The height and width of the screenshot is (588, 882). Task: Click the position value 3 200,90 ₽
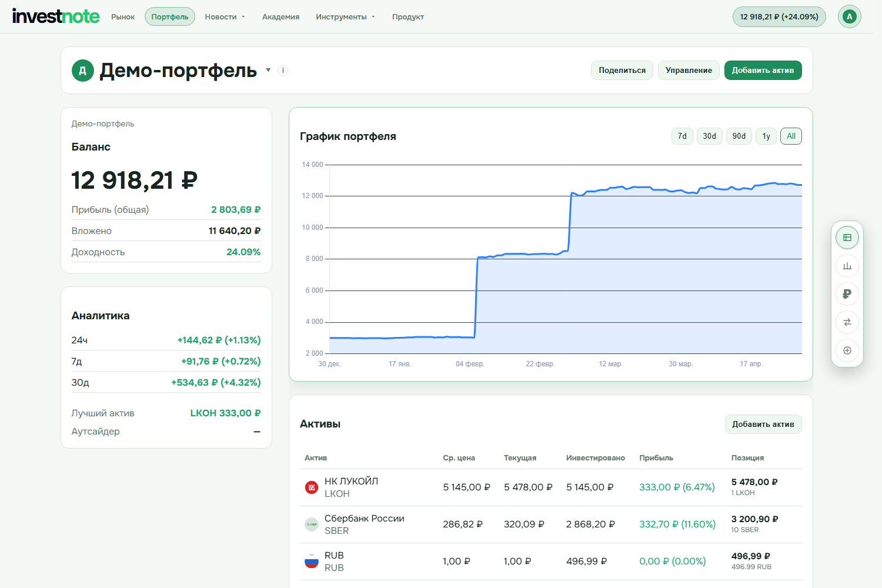(x=754, y=519)
